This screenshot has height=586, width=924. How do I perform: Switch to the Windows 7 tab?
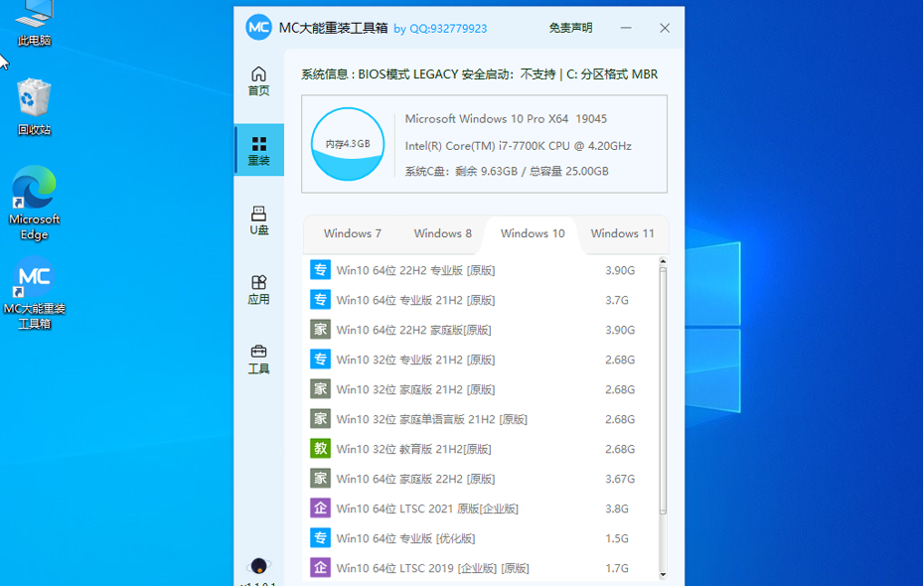(353, 233)
